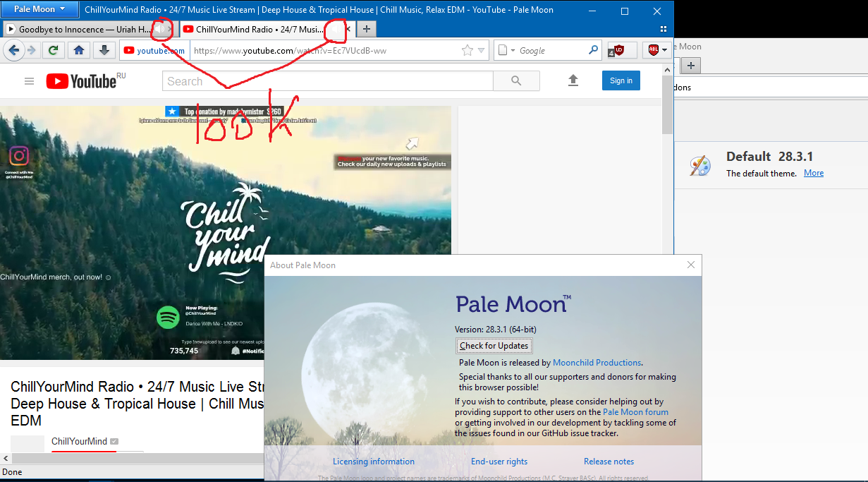Open the Pale Moon forum link
The height and width of the screenshot is (482, 868).
pyautogui.click(x=635, y=412)
